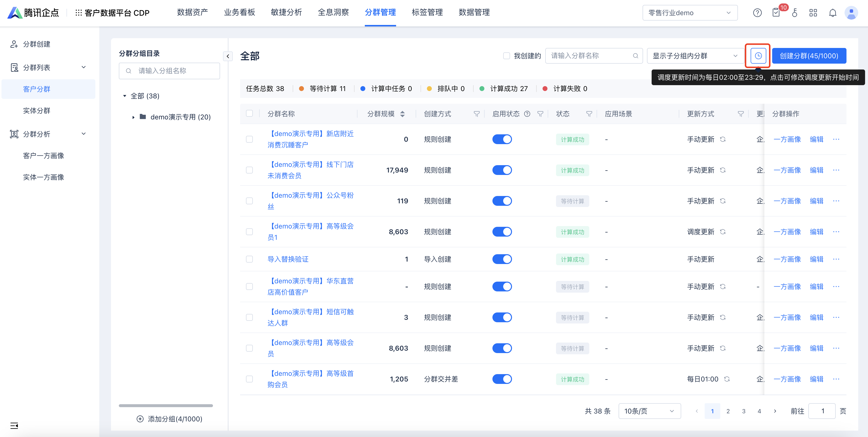Select all rows header checkbox

[249, 113]
